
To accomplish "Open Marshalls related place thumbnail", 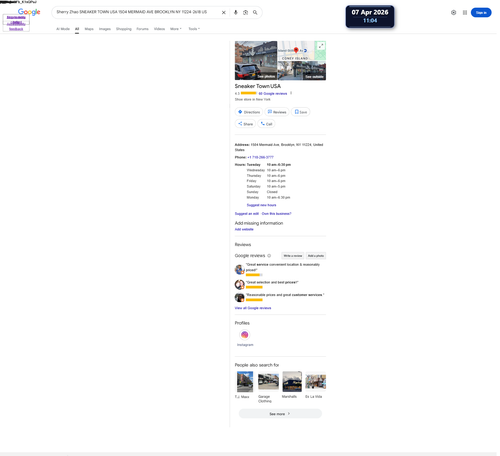I will 292,382.
